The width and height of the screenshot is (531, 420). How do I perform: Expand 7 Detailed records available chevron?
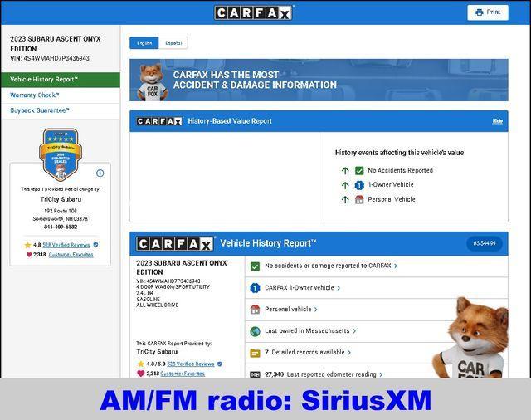pos(349,353)
